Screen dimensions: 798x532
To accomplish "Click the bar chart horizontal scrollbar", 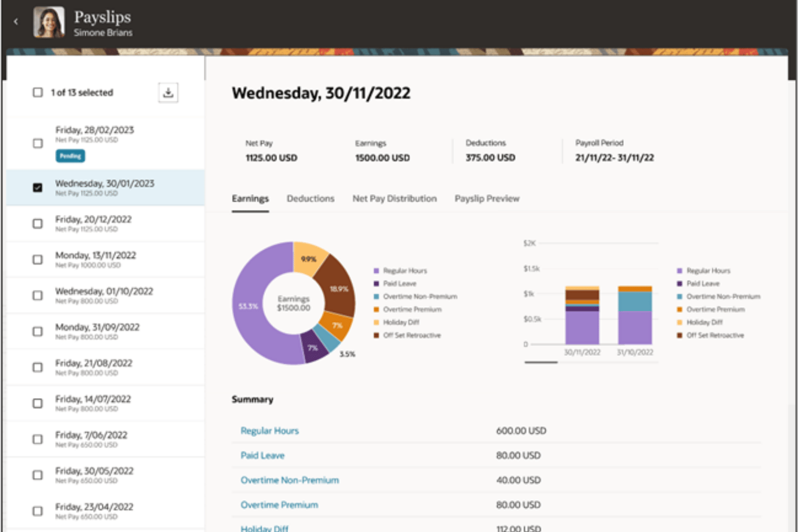I will (x=541, y=362).
